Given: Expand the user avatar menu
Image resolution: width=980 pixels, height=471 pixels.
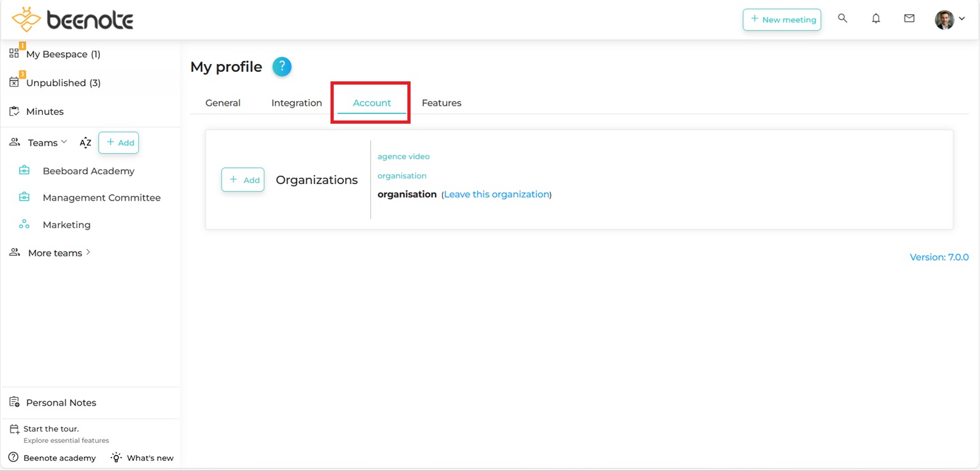Looking at the screenshot, I should [950, 19].
